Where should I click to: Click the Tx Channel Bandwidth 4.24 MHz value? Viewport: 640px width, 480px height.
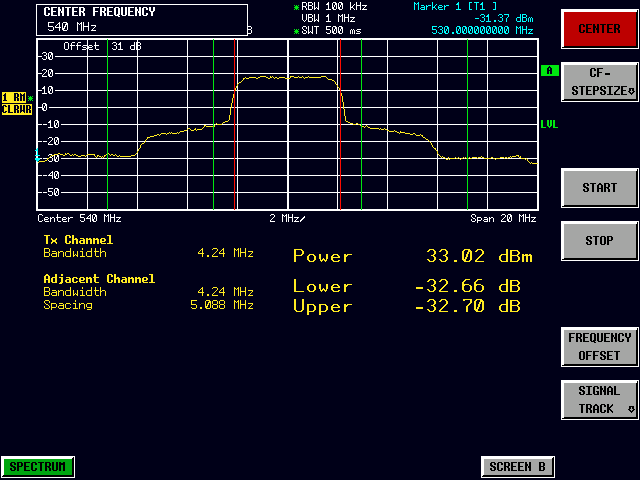click(x=225, y=253)
